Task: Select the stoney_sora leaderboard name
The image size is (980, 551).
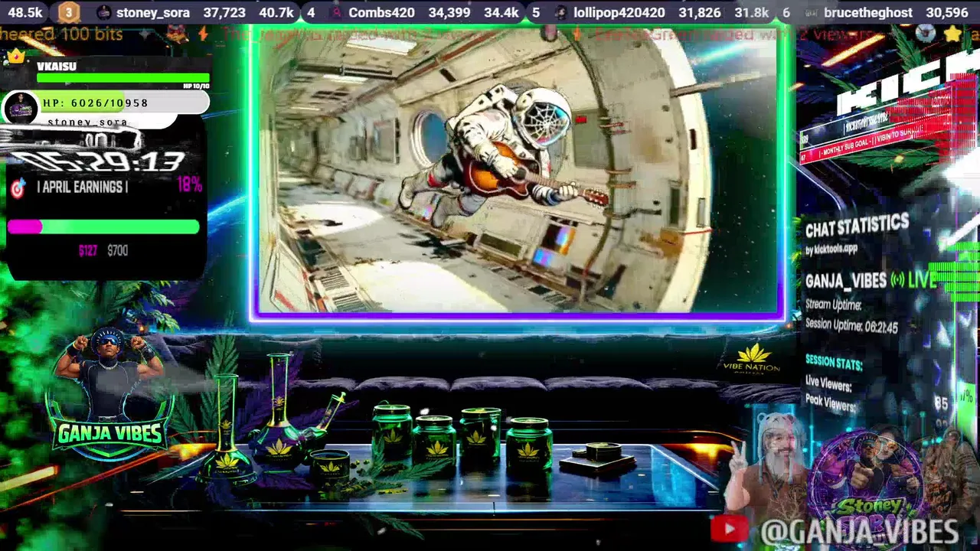Action: point(153,12)
